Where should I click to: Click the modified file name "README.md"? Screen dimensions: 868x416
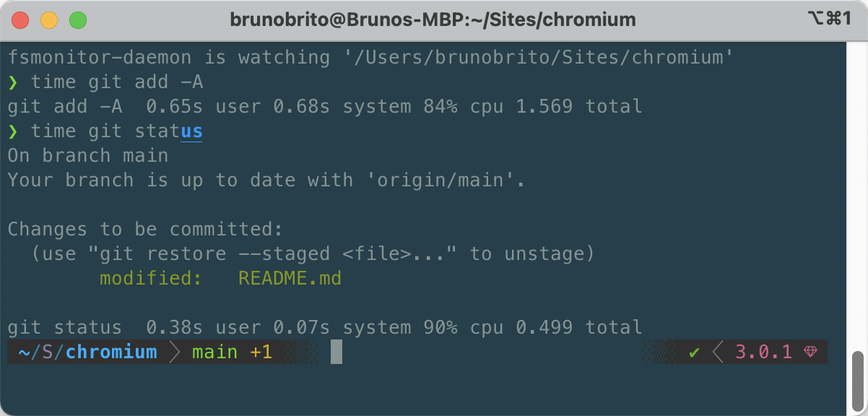click(290, 278)
